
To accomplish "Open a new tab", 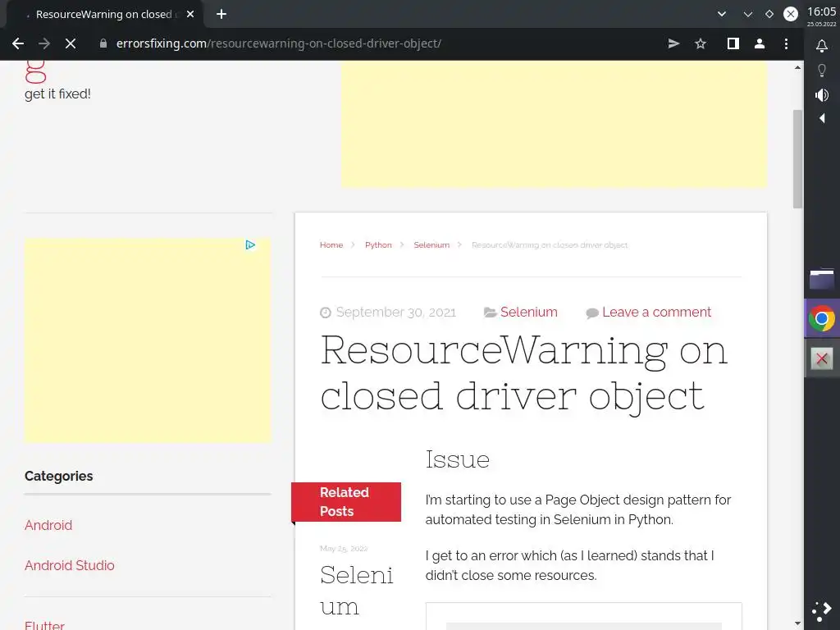I will [221, 14].
